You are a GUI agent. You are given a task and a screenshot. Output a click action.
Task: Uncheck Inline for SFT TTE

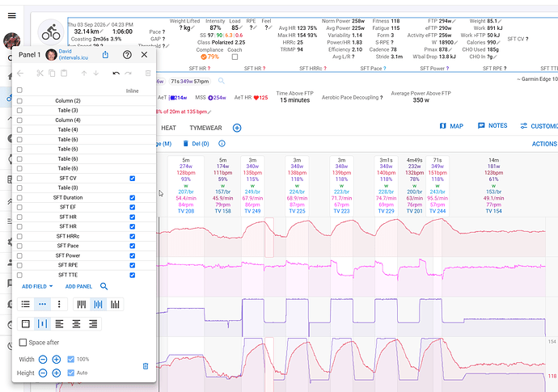(133, 275)
